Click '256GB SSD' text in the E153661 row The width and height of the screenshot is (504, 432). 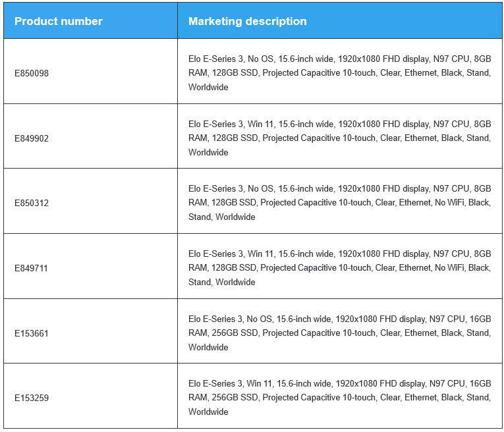tap(235, 333)
